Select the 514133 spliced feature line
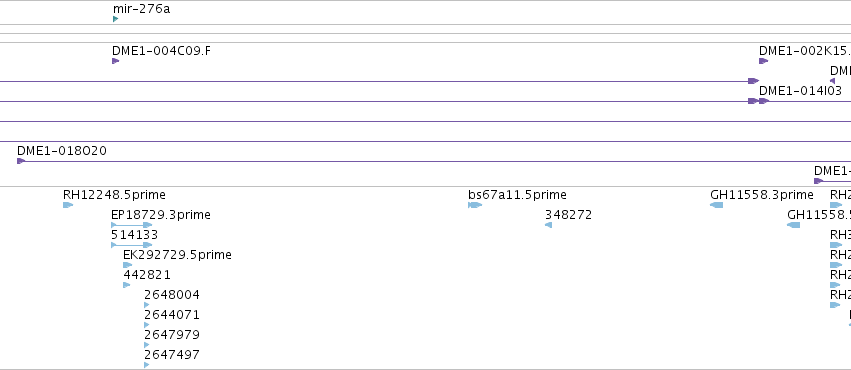The height and width of the screenshot is (370, 851). (131, 245)
